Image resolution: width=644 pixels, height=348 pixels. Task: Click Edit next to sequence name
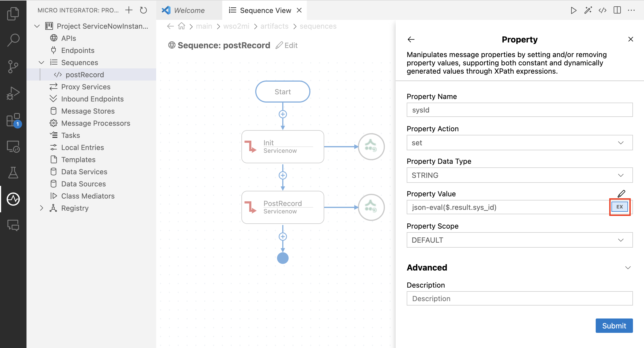pyautogui.click(x=287, y=45)
